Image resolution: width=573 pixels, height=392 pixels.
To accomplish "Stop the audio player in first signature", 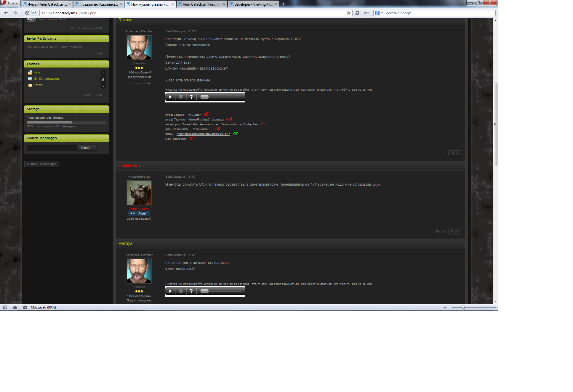I will click(x=181, y=97).
